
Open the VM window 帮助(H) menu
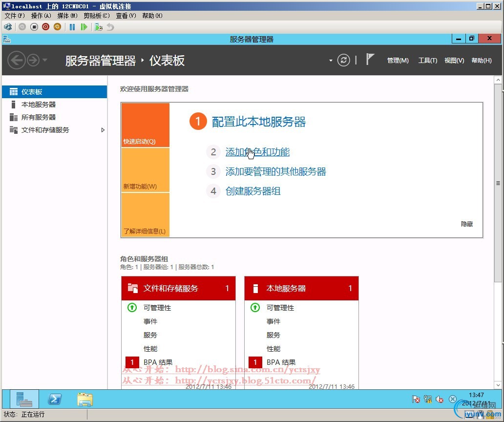click(x=152, y=16)
